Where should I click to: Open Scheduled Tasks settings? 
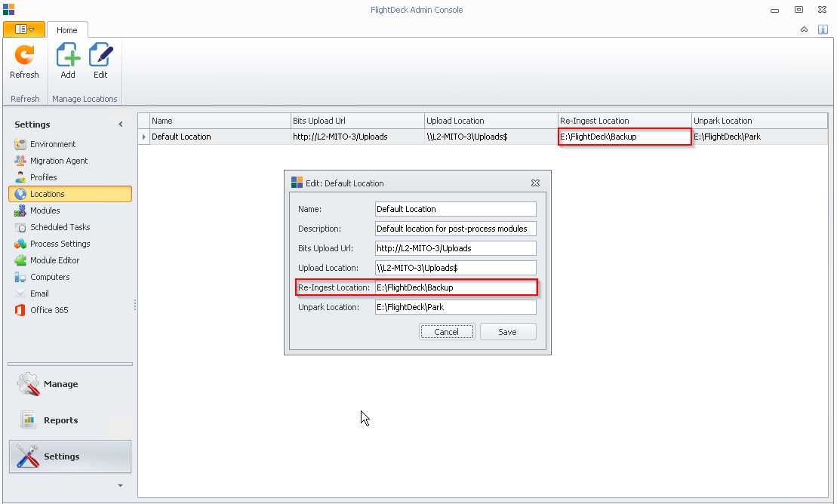pos(60,227)
